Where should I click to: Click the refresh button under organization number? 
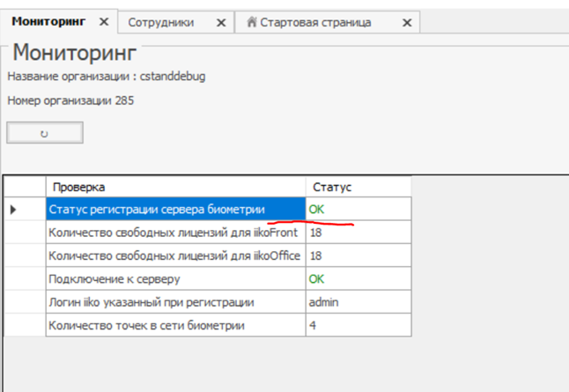pos(45,133)
